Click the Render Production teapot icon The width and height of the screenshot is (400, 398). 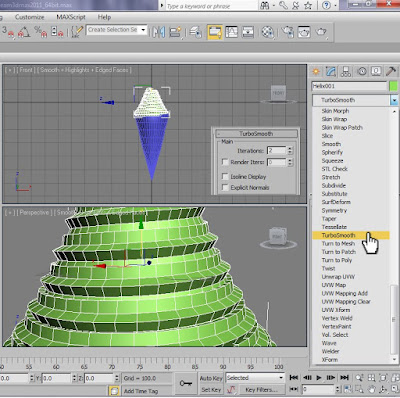[x=321, y=32]
